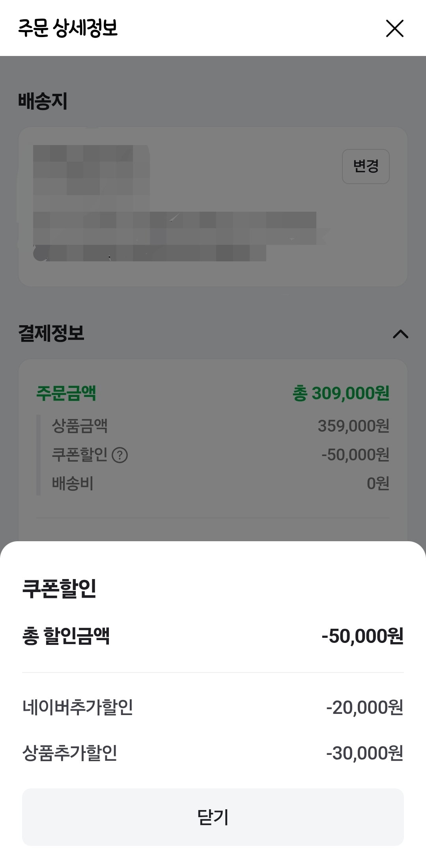Viewport: 426px width, 868px height.
Task: Tap the 쿠폰할인 bottom sheet title
Action: [59, 589]
